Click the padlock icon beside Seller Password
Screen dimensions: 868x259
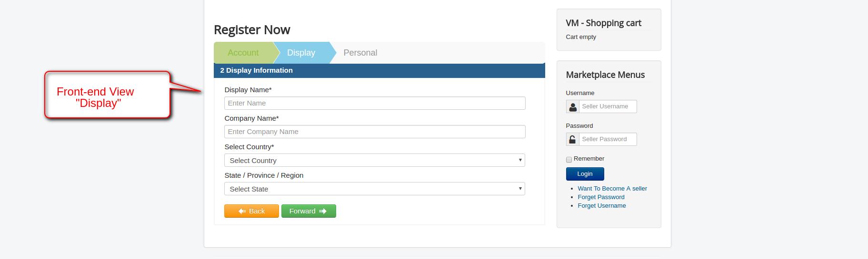pyautogui.click(x=572, y=140)
